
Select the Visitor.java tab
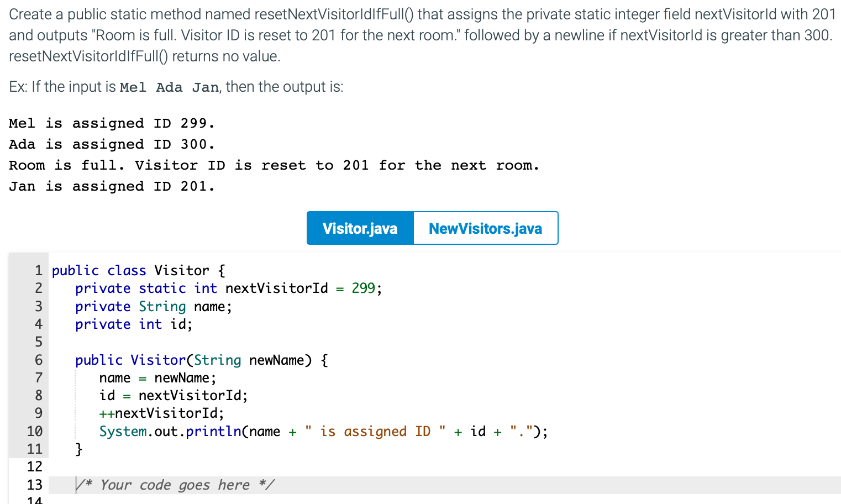pos(360,228)
